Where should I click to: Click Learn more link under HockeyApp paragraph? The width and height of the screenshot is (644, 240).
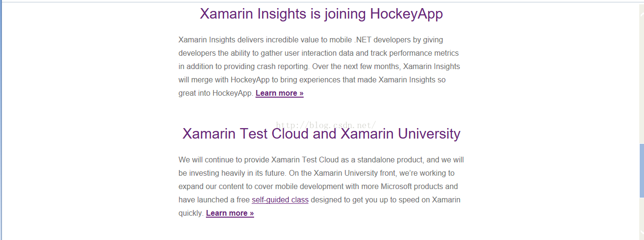click(279, 93)
